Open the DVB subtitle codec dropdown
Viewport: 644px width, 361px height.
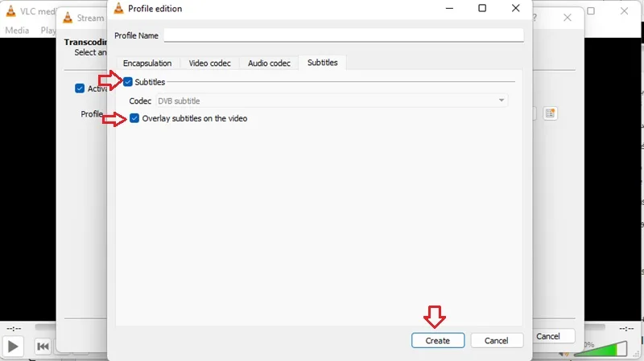[x=332, y=101]
